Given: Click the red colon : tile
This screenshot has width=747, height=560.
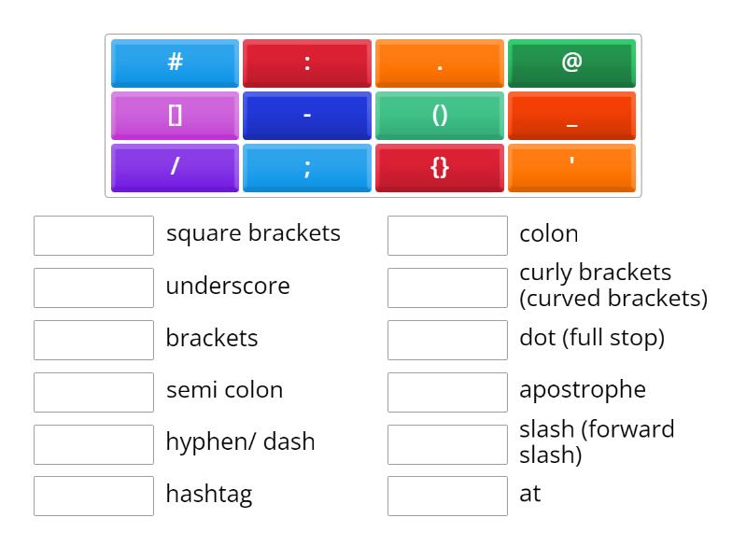Looking at the screenshot, I should coord(307,63).
